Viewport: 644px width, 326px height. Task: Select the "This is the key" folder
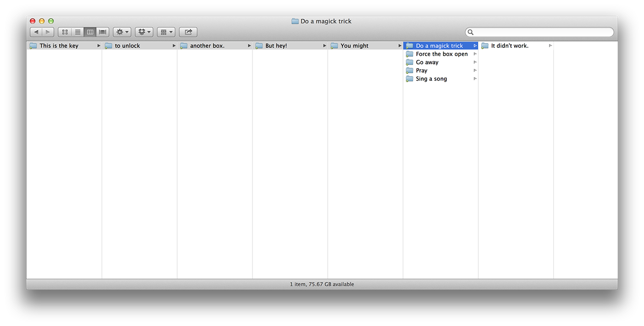[59, 46]
